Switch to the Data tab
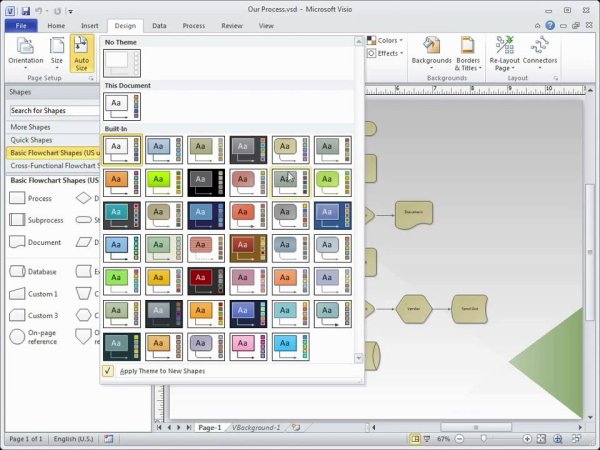Viewport: 600px width, 450px height. click(x=159, y=26)
